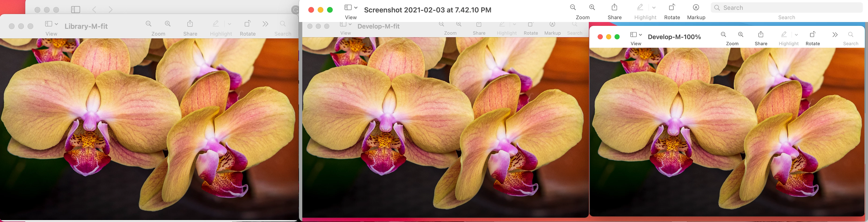Click sidebar View icon in Develop-M-fit window
Image resolution: width=868 pixels, height=222 pixels.
[x=343, y=24]
